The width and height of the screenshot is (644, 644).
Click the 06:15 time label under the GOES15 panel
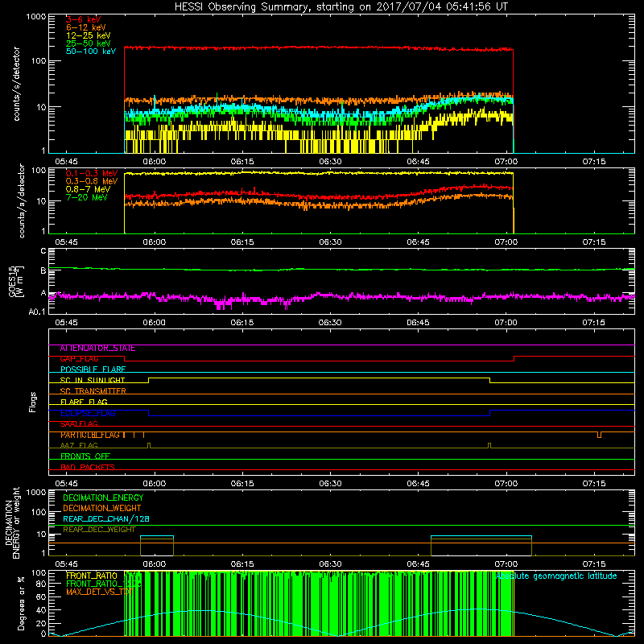click(242, 323)
